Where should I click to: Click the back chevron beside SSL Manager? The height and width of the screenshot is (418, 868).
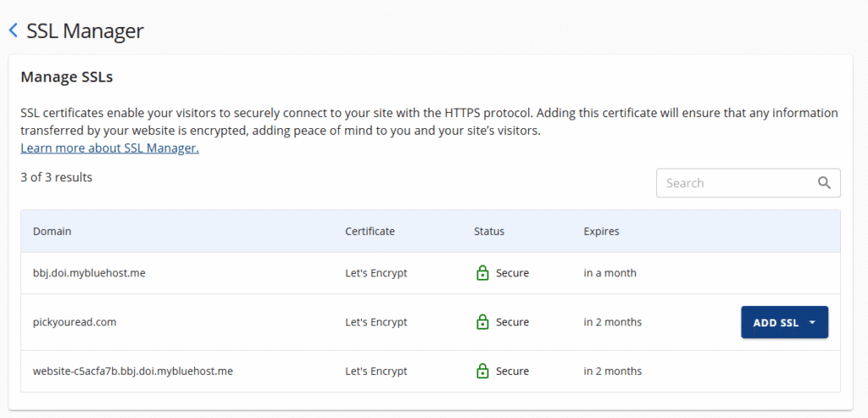[x=13, y=31]
